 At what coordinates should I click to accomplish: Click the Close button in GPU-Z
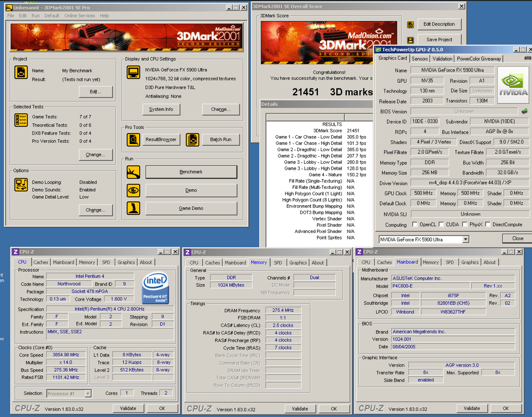click(518, 238)
